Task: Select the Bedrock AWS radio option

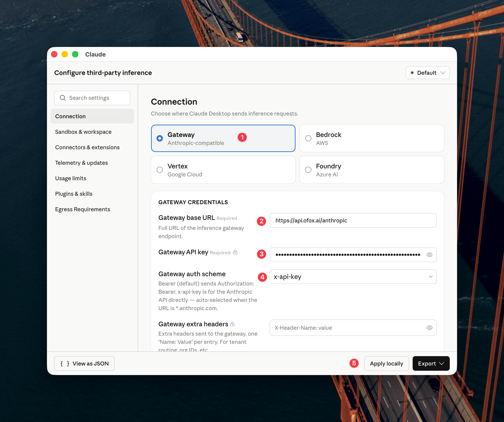Action: coord(308,138)
